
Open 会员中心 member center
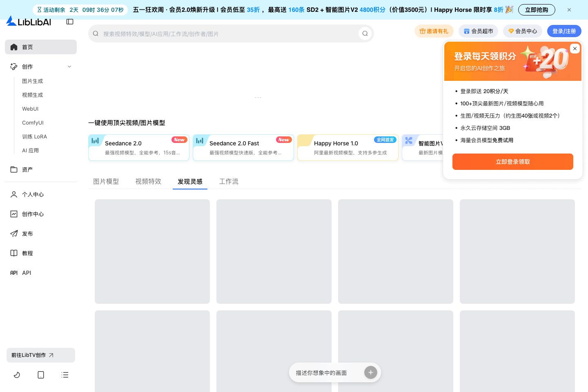[x=523, y=31]
